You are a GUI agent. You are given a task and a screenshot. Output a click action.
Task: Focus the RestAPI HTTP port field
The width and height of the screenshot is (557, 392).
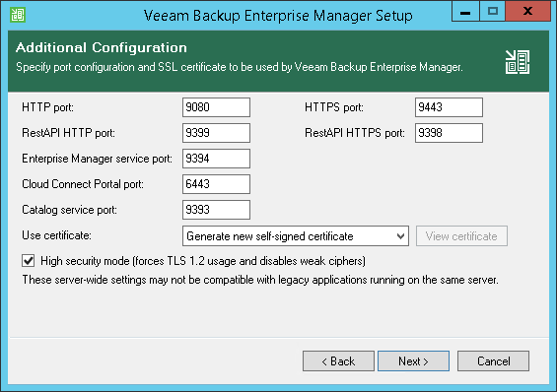coord(216,133)
